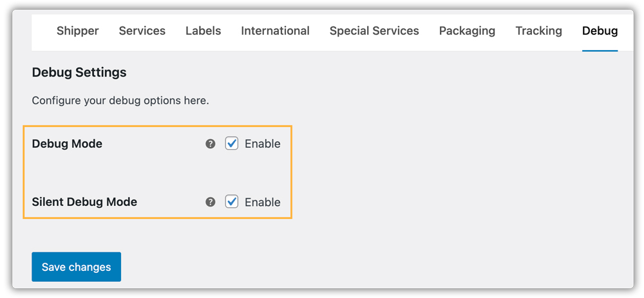Switch to the Shipper tab
The width and height of the screenshot is (644, 298).
[x=77, y=31]
